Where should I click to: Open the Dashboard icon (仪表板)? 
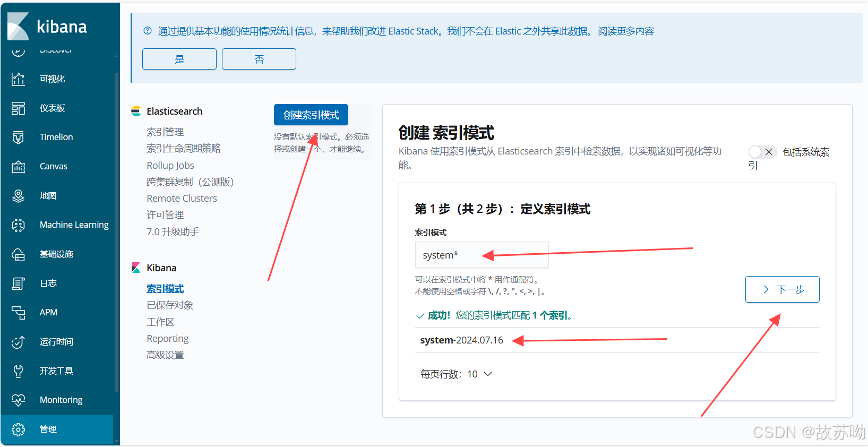18,108
